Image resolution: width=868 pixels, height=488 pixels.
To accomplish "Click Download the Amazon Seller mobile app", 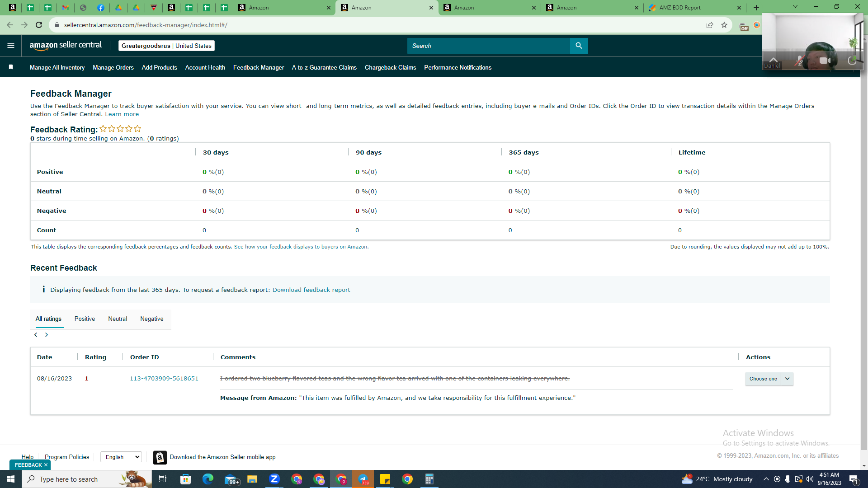I will [x=223, y=457].
